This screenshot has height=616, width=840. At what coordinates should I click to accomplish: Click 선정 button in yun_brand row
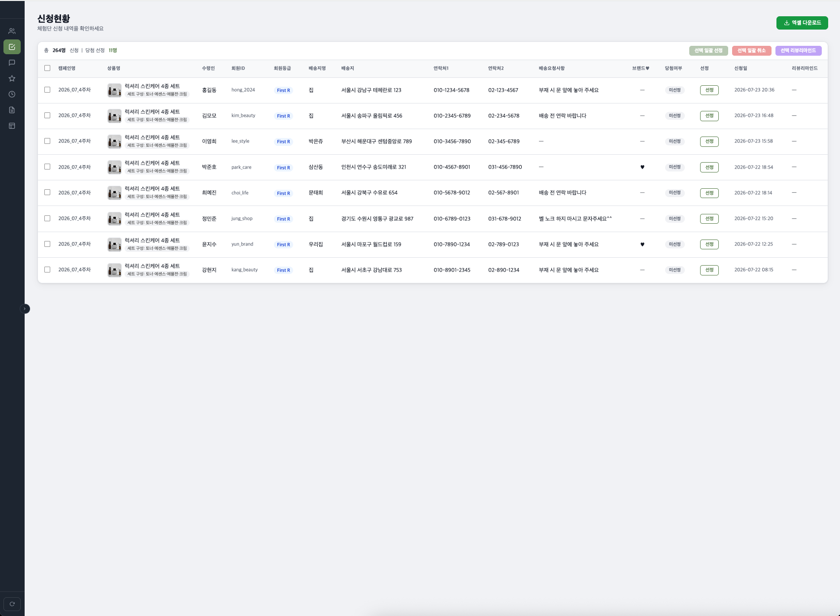click(709, 244)
